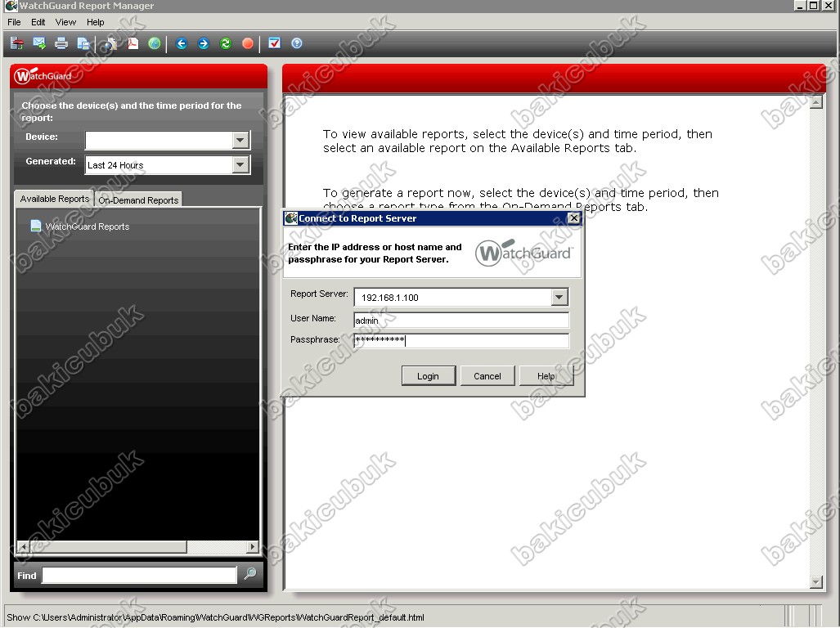Image resolution: width=840 pixels, height=628 pixels.
Task: Click the red stop icon
Action: click(x=248, y=43)
